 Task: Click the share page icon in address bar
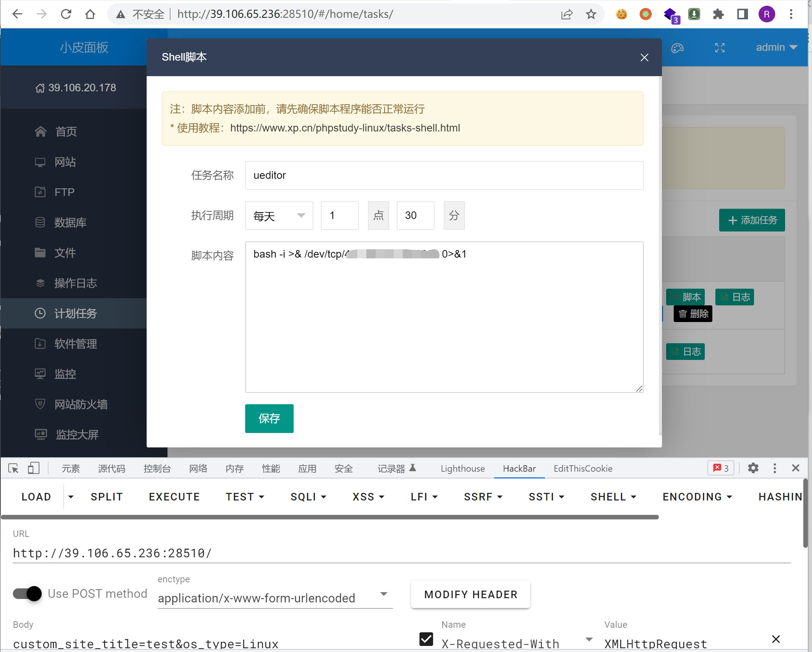[566, 14]
